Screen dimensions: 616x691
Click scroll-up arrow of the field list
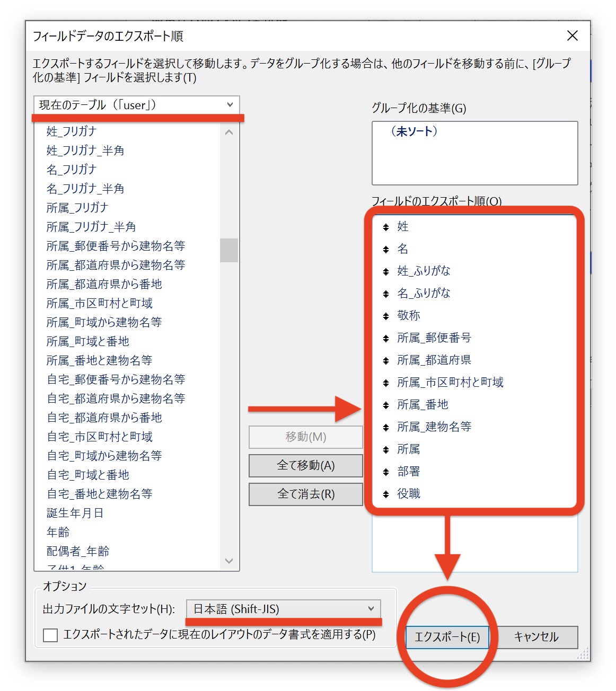(x=229, y=132)
